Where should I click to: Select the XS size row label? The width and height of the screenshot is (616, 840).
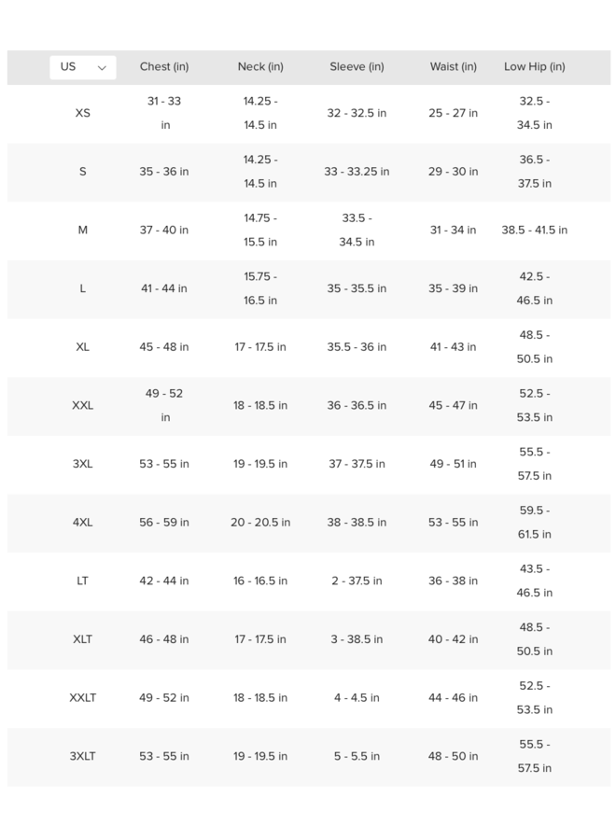82,113
